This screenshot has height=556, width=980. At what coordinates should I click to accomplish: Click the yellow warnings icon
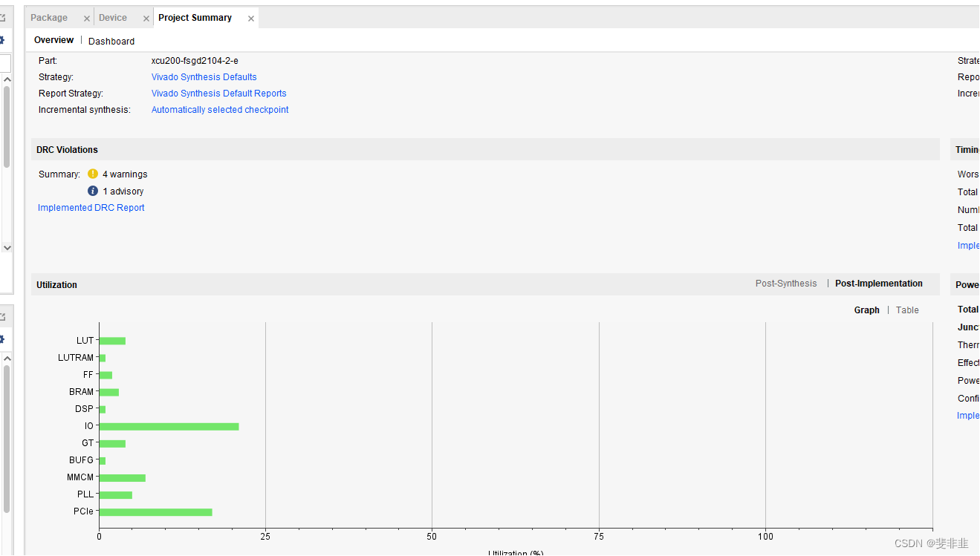point(93,174)
